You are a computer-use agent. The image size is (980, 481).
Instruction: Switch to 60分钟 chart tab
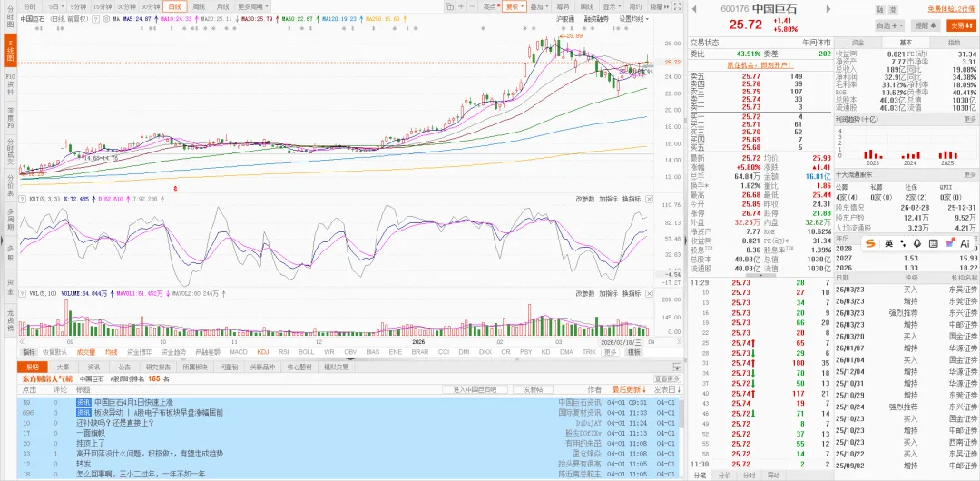[x=151, y=6]
